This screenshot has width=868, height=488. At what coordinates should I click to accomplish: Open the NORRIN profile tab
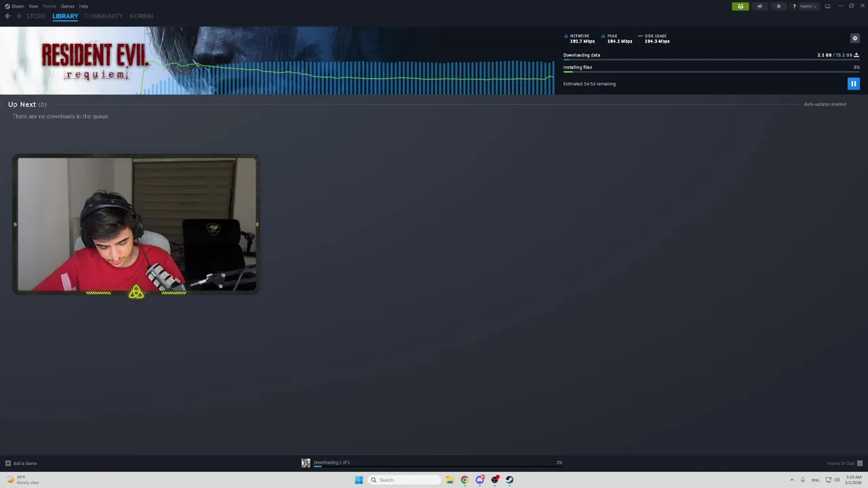tap(141, 16)
